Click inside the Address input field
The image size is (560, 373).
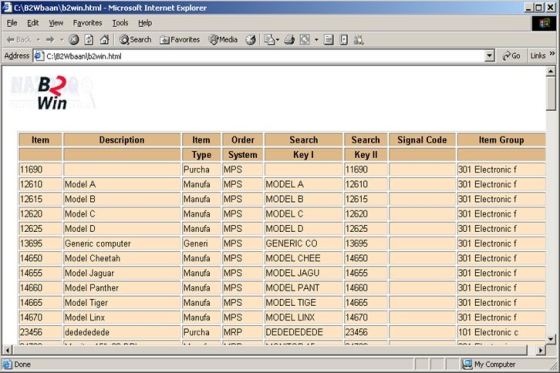(264, 56)
